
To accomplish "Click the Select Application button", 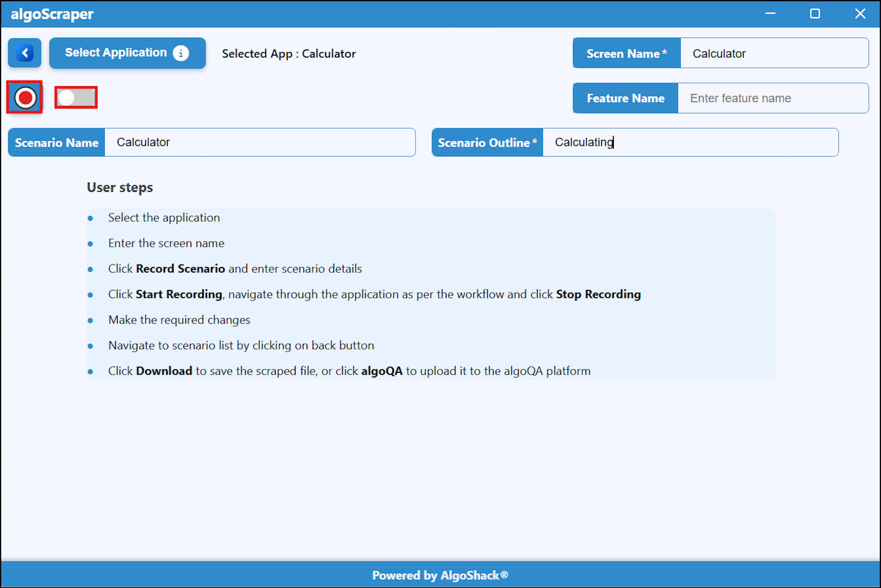I will (x=127, y=53).
